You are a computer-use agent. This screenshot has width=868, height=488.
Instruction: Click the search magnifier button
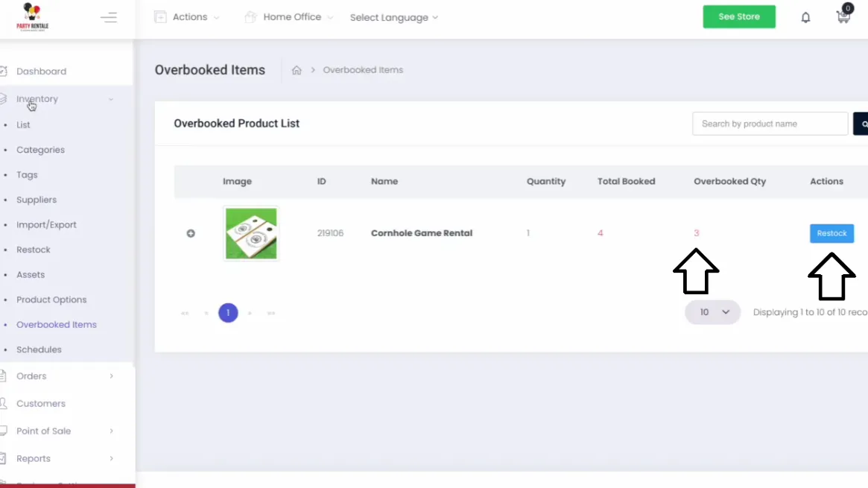(861, 123)
